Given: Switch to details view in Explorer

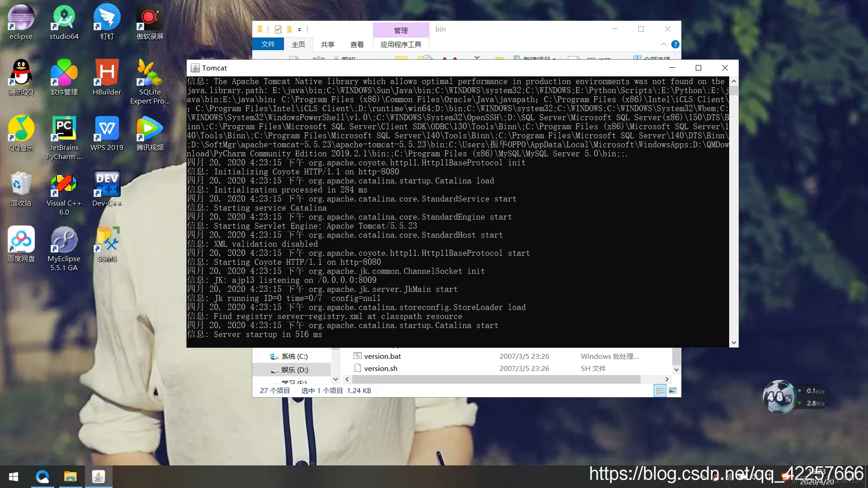Looking at the screenshot, I should tap(660, 390).
